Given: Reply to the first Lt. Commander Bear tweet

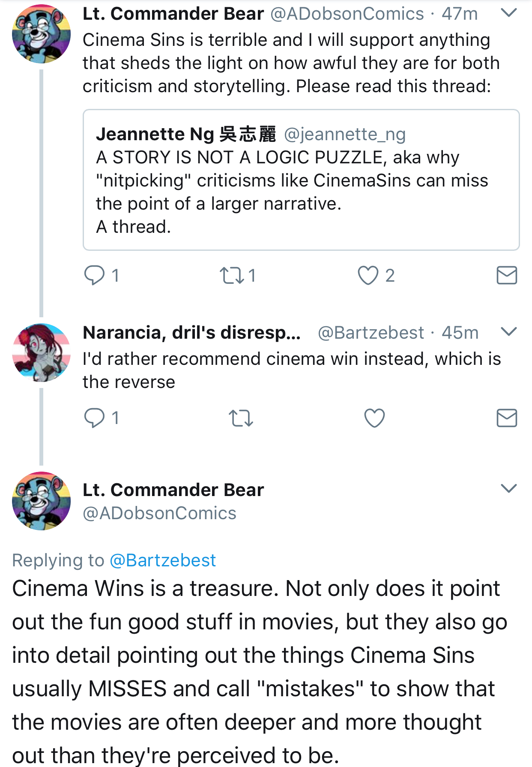Looking at the screenshot, I should [x=95, y=275].
